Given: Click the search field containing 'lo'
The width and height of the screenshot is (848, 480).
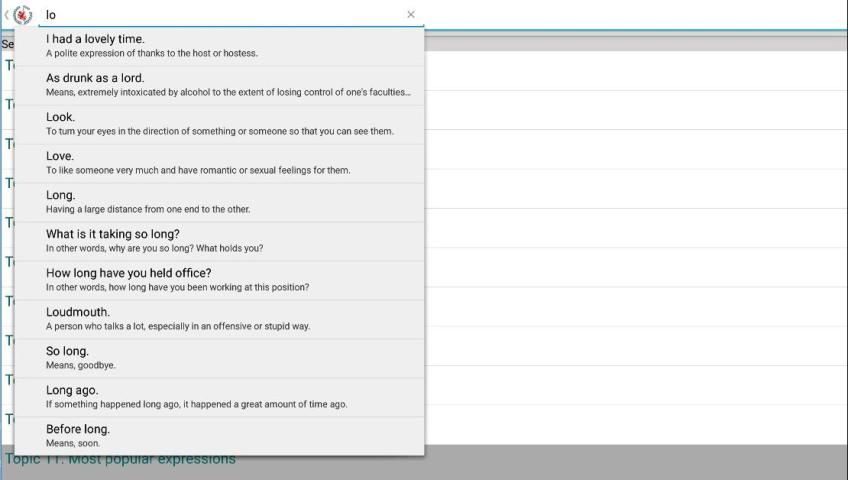Looking at the screenshot, I should tap(220, 15).
